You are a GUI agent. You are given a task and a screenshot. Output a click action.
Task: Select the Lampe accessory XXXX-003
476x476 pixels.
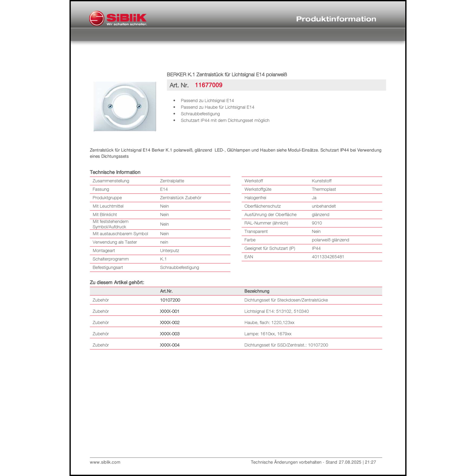170,334
